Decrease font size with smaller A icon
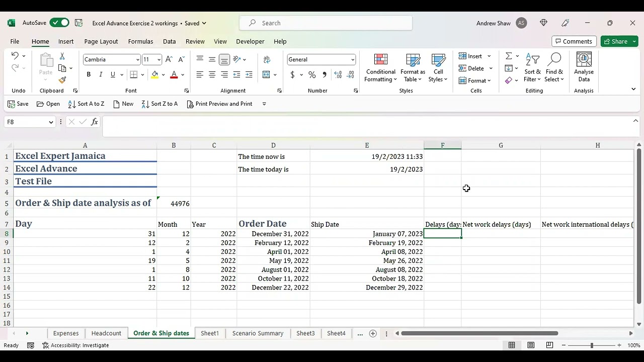 coord(181,59)
